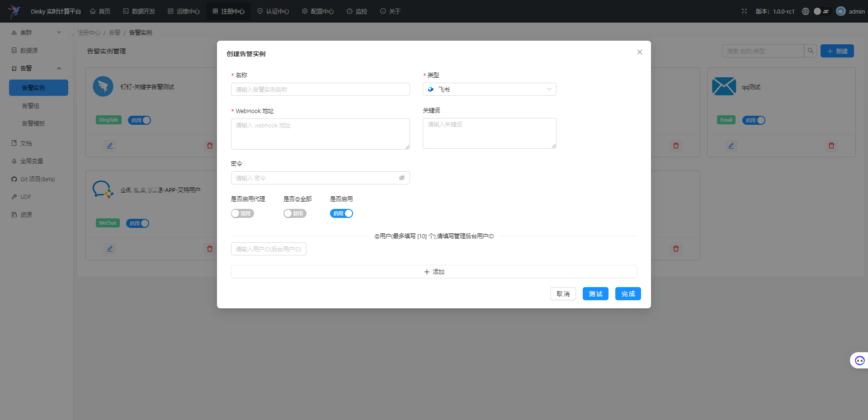
Task: Open the 认证中心 top menu
Action: tap(273, 11)
